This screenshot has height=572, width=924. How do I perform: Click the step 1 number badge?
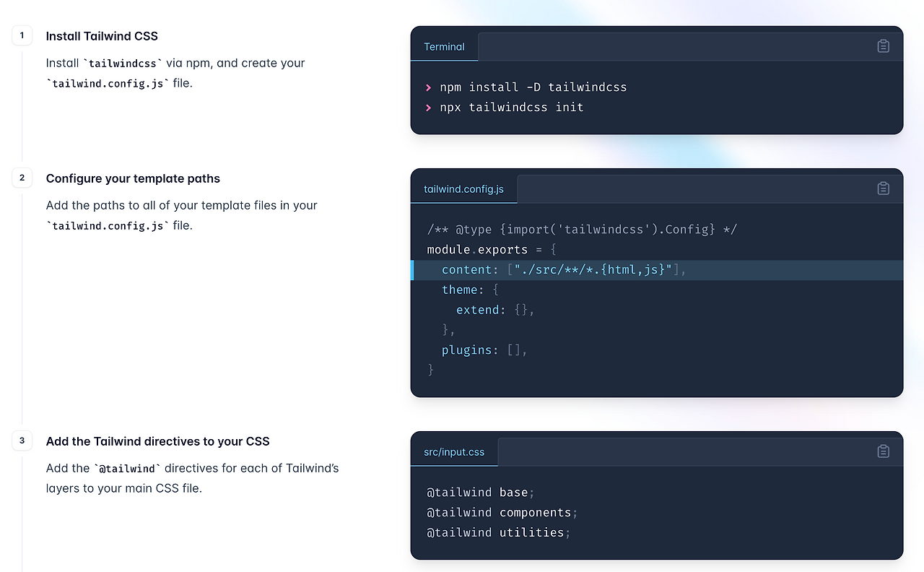22,35
